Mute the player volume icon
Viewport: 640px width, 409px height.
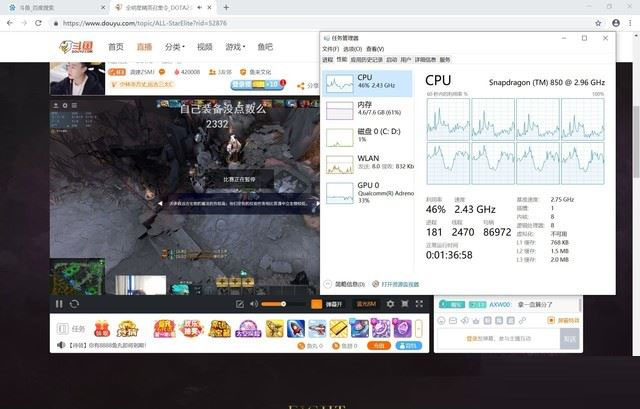[254, 304]
